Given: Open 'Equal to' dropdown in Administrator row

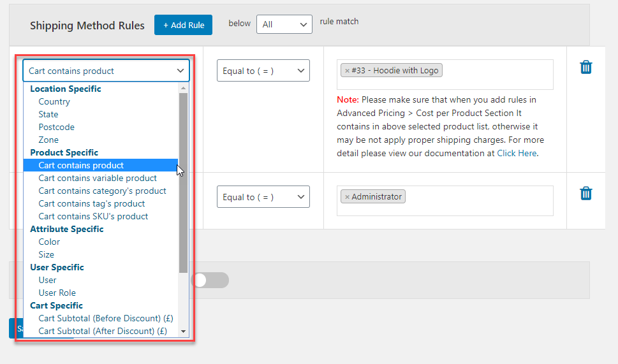Looking at the screenshot, I should pos(263,196).
